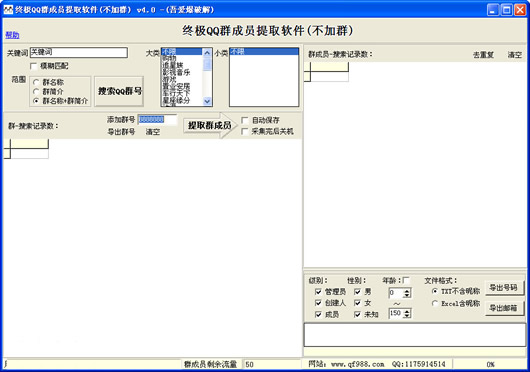Focus the 关键词 keyword input field
Screen dimensions: 530x372
pos(79,52)
